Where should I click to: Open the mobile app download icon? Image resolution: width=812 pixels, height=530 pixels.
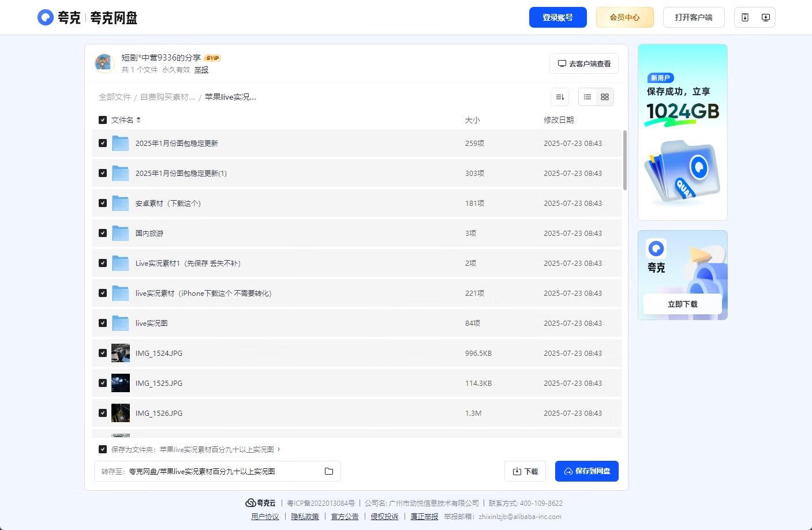coord(744,17)
